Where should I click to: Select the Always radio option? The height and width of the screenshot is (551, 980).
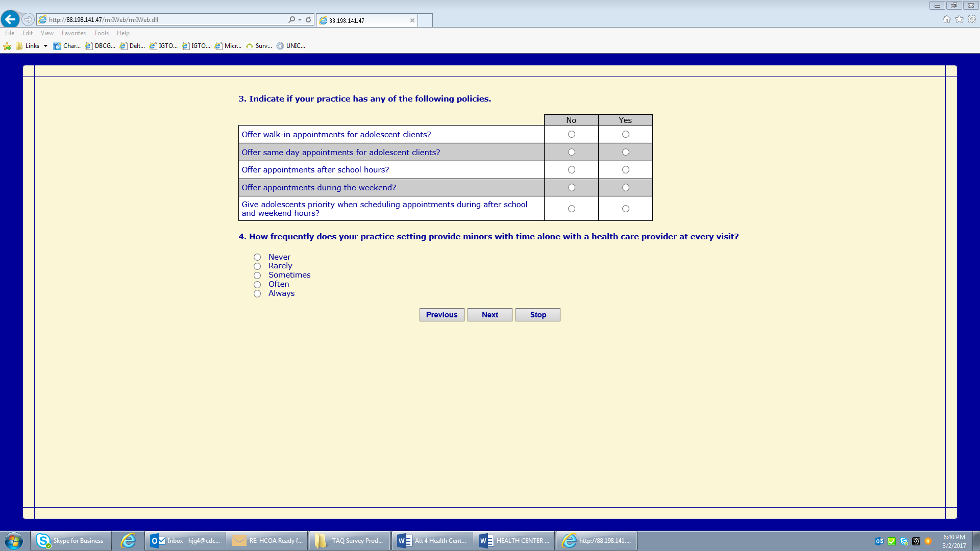(257, 294)
